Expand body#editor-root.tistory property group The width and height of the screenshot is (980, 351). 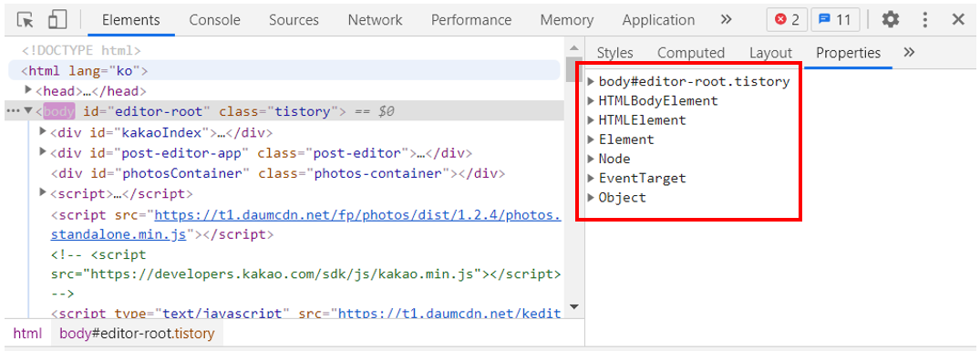click(592, 81)
